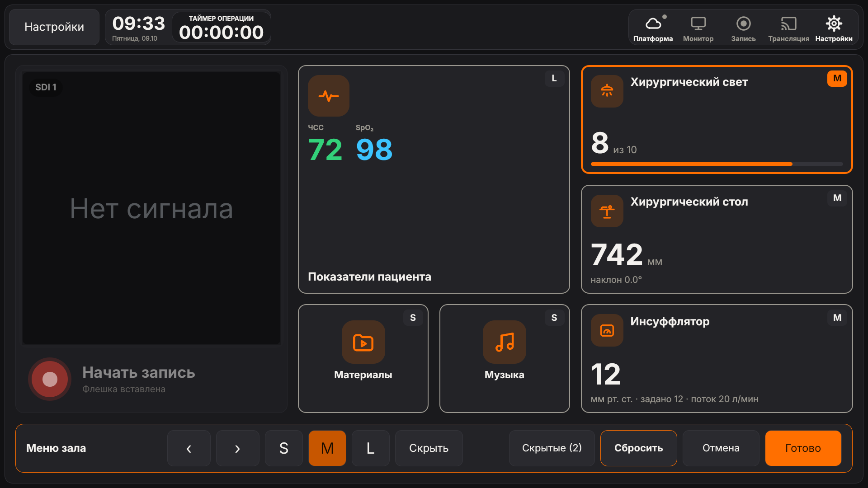Click the insufflator flow details text
868x488 pixels.
point(675,399)
